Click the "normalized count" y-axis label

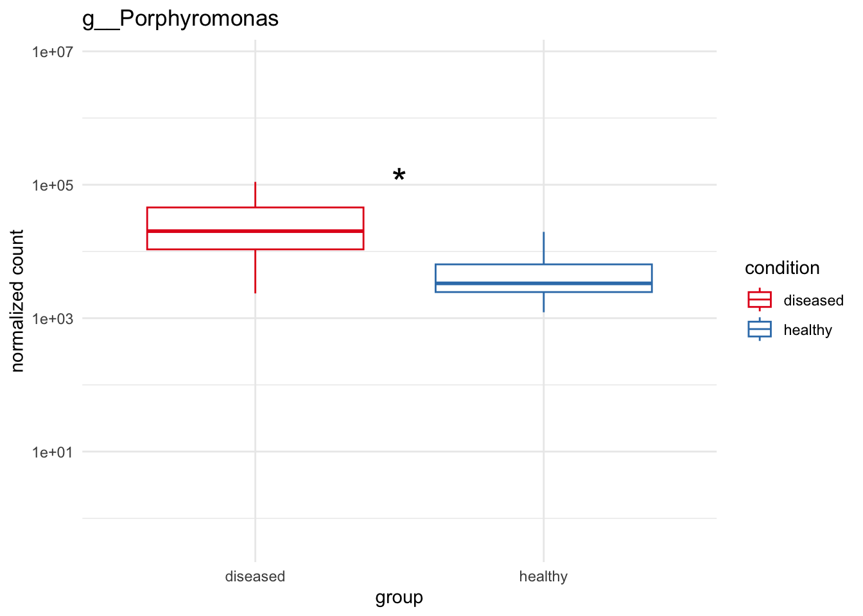coord(17,300)
